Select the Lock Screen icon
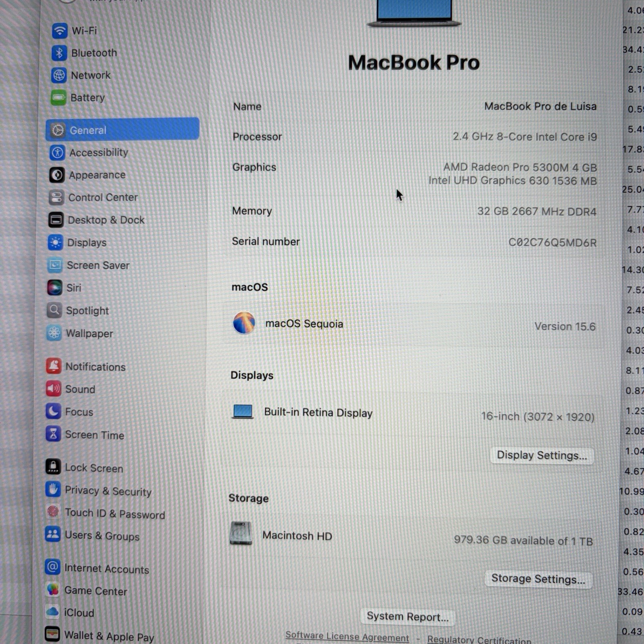This screenshot has width=644, height=644. [53, 467]
